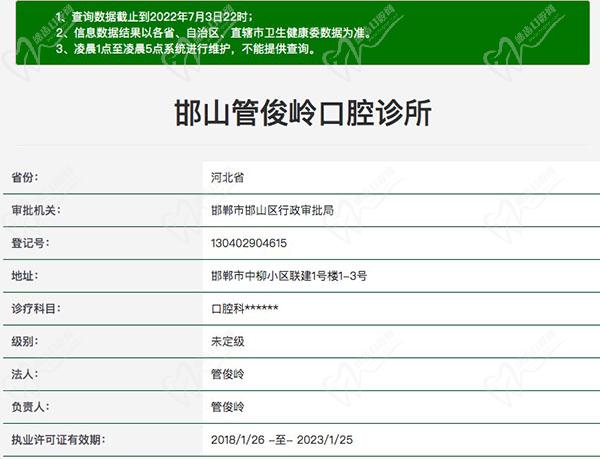Click the 负责人 label
This screenshot has width=600, height=459.
(30, 407)
